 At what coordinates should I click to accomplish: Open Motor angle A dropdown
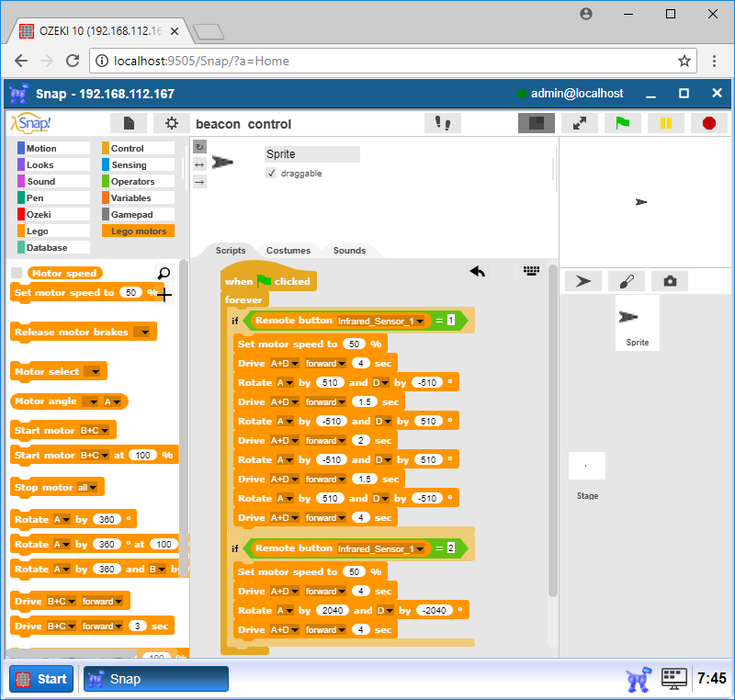pyautogui.click(x=112, y=402)
